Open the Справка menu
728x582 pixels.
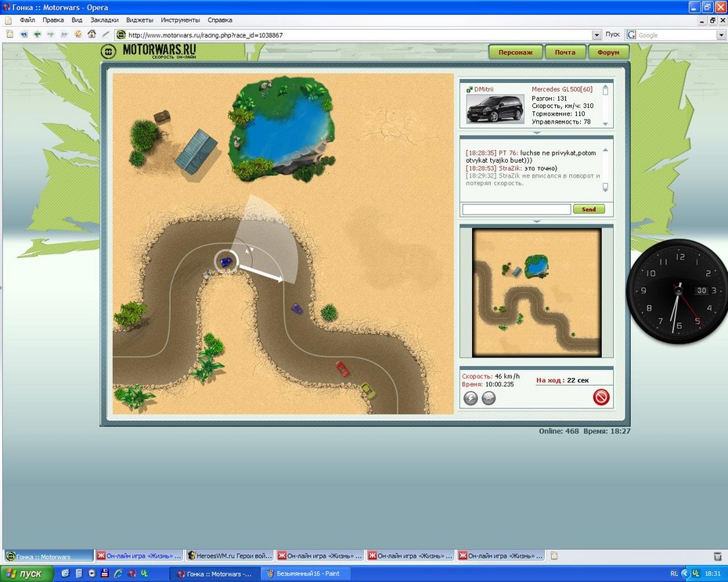pyautogui.click(x=220, y=20)
